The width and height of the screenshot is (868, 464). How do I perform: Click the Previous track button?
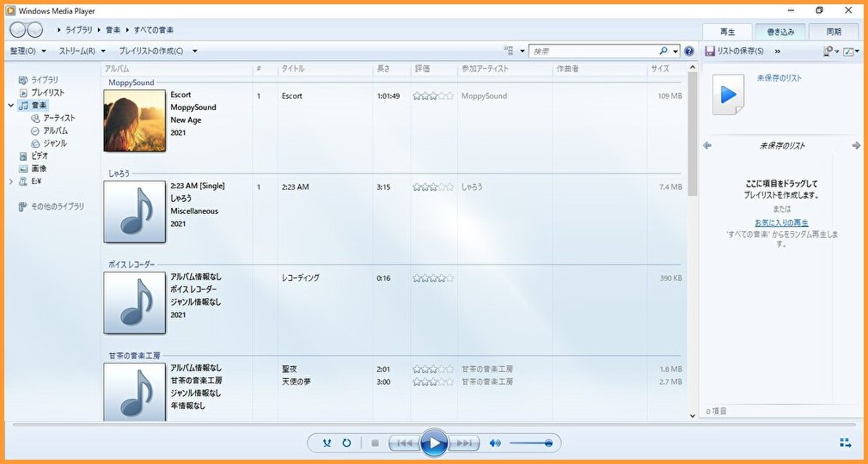[405, 443]
